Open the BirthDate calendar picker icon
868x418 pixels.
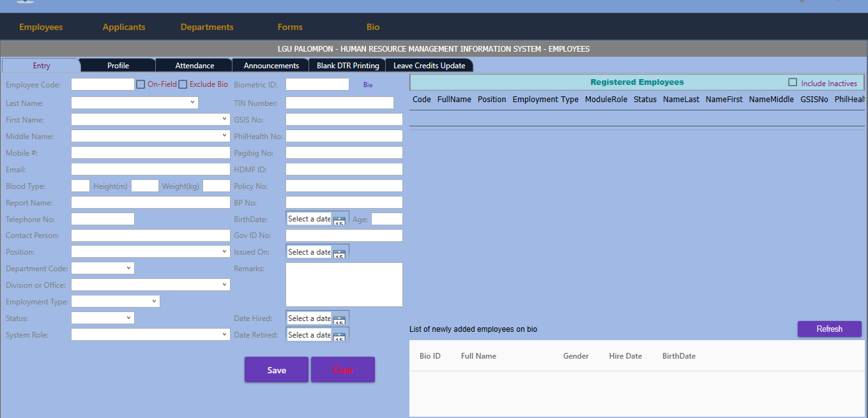click(x=340, y=220)
